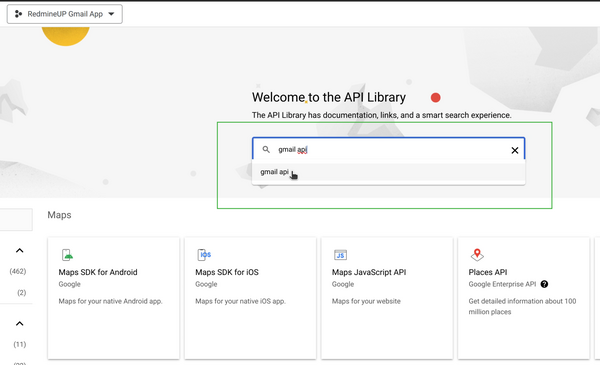
Task: Click the help icon beside Google Enterprise API
Action: [544, 284]
